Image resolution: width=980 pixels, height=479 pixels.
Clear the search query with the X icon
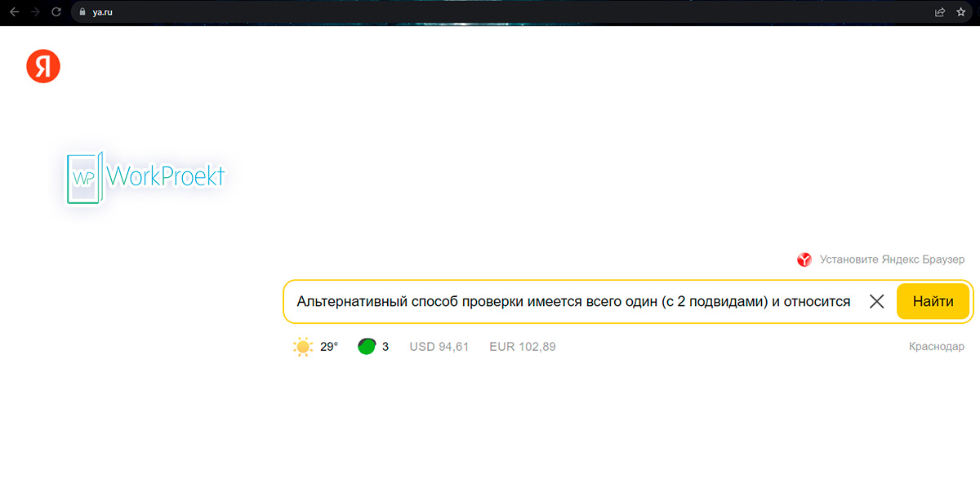(876, 301)
